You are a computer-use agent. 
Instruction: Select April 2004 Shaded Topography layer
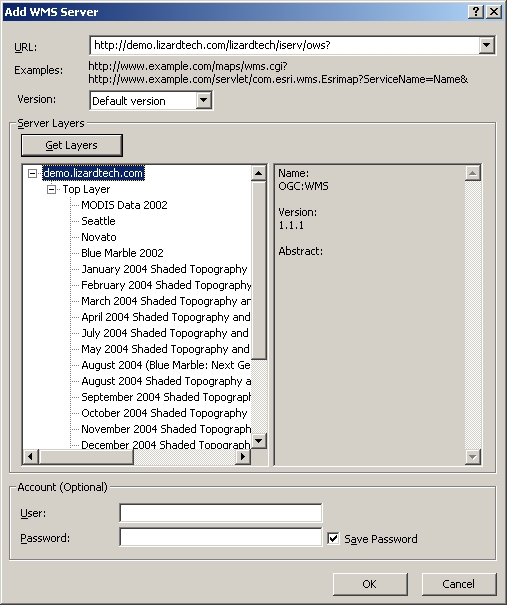(166, 317)
